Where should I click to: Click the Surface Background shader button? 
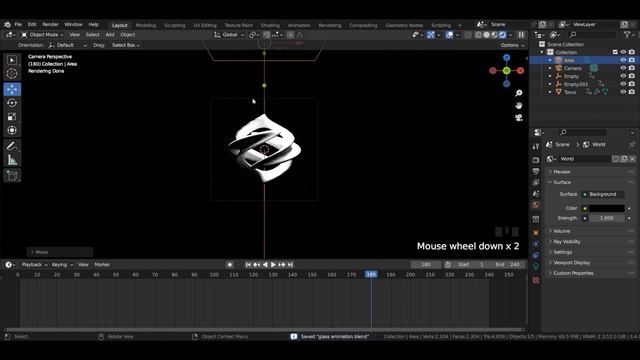coord(602,194)
